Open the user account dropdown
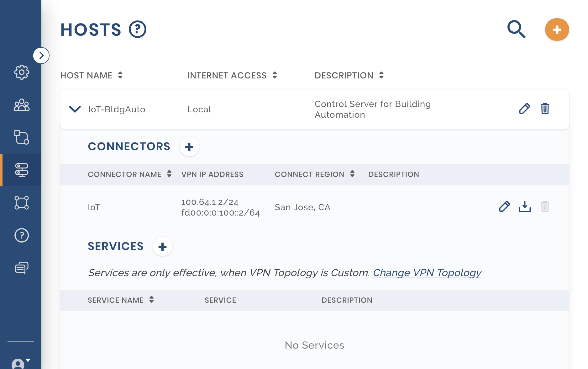Image resolution: width=588 pixels, height=369 pixels. (21, 363)
